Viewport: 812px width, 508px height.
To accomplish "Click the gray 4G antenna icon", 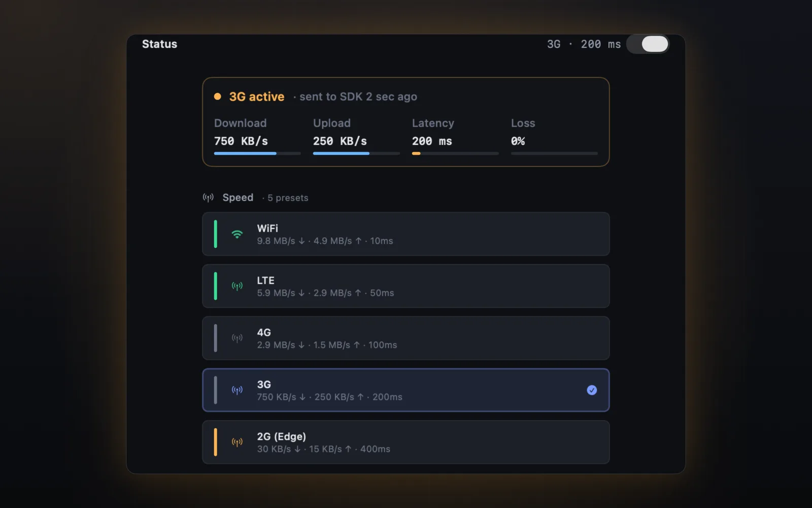I will (x=237, y=338).
